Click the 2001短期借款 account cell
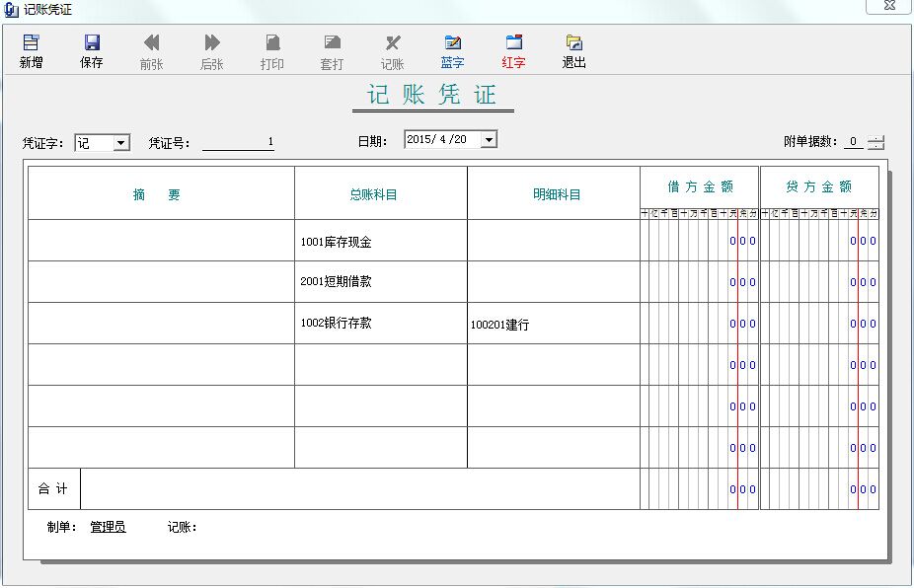Viewport: 914px width, 588px height. pos(380,281)
